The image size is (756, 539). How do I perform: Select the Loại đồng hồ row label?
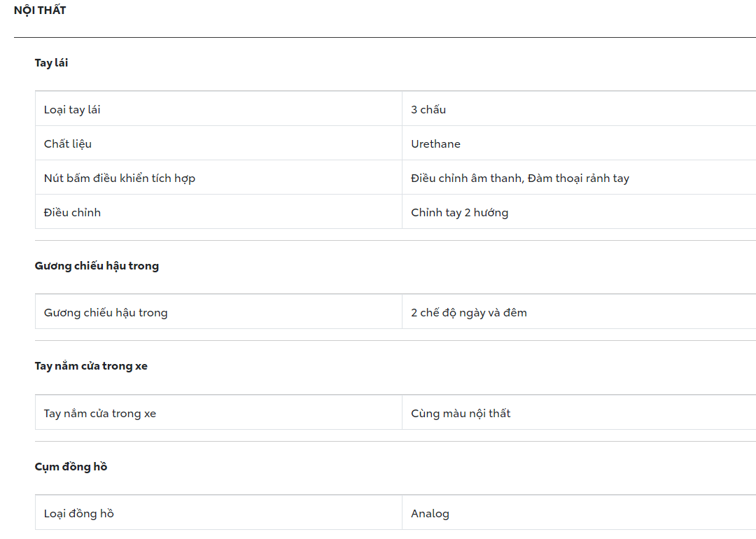coord(79,513)
